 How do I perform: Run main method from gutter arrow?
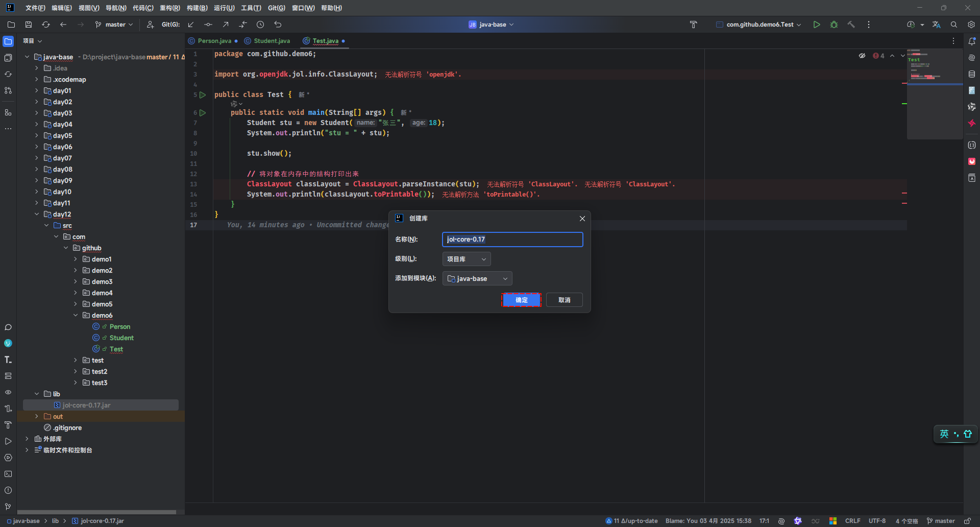click(203, 112)
